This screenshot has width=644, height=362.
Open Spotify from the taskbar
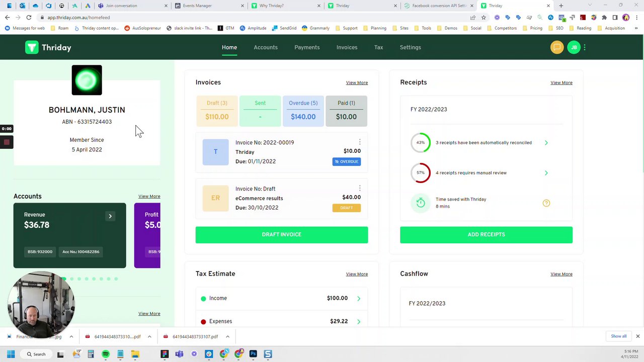106,354
